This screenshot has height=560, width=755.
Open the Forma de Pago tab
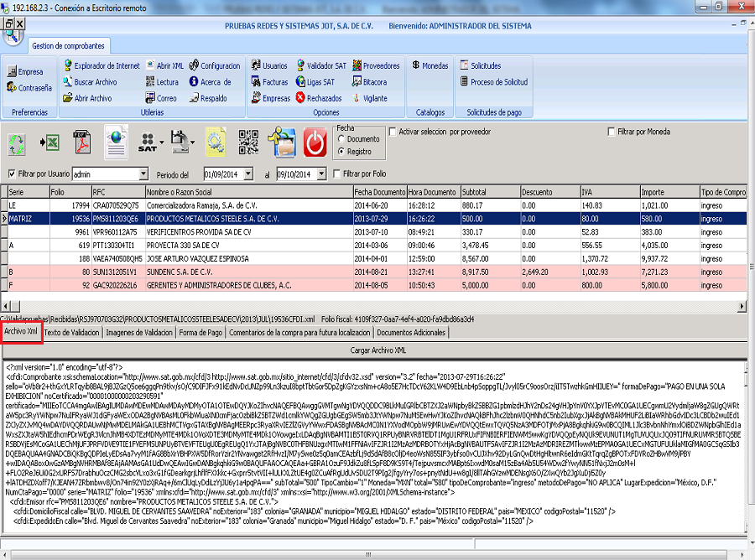point(200,332)
